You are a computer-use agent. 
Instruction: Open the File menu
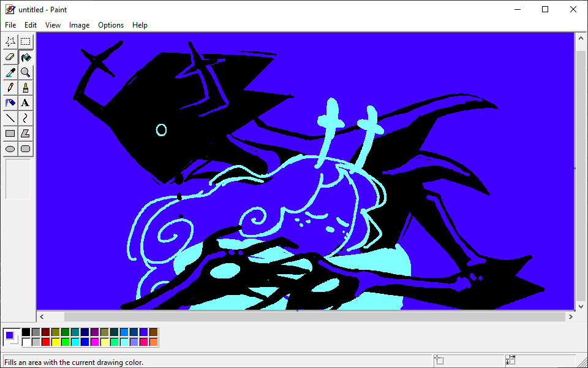click(10, 25)
